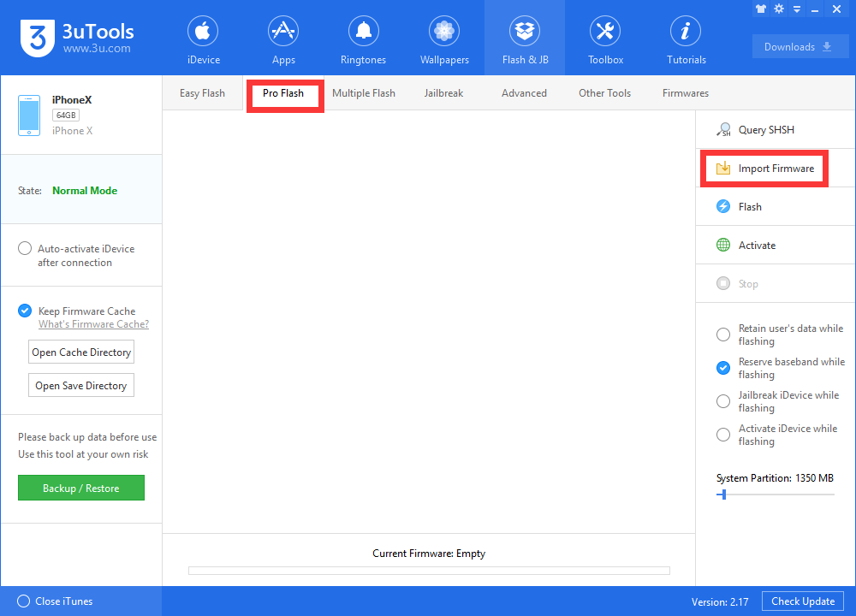Click the firmware progress bar
856x616 pixels.
429,571
